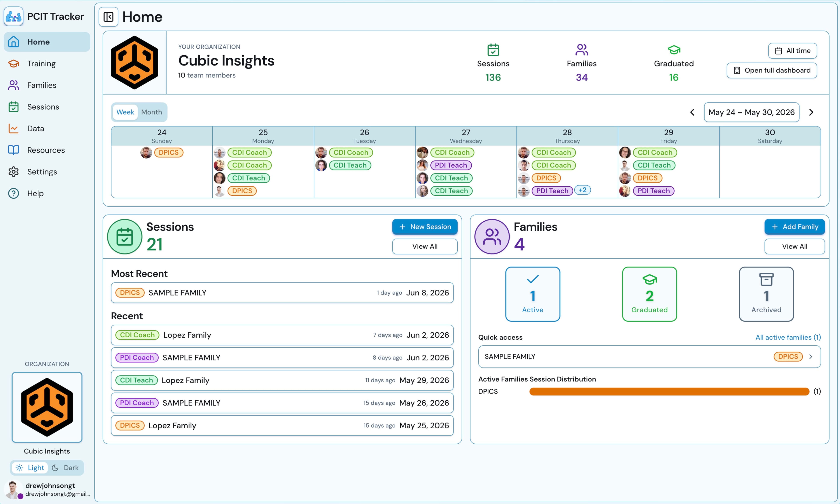Viewport: 840px width, 504px height.
Task: Click the Training graduation cap icon
Action: coord(14,63)
